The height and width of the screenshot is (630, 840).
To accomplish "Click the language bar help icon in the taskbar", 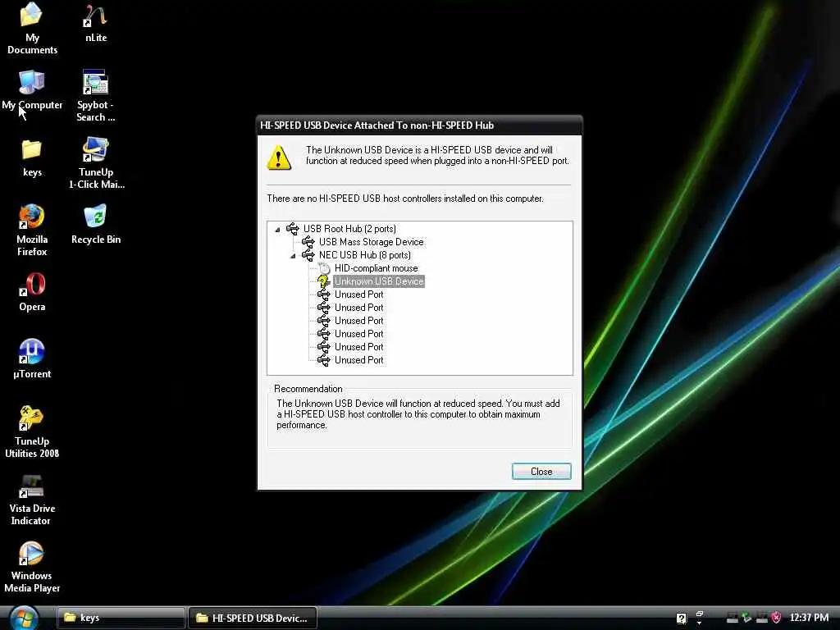I will click(x=681, y=619).
